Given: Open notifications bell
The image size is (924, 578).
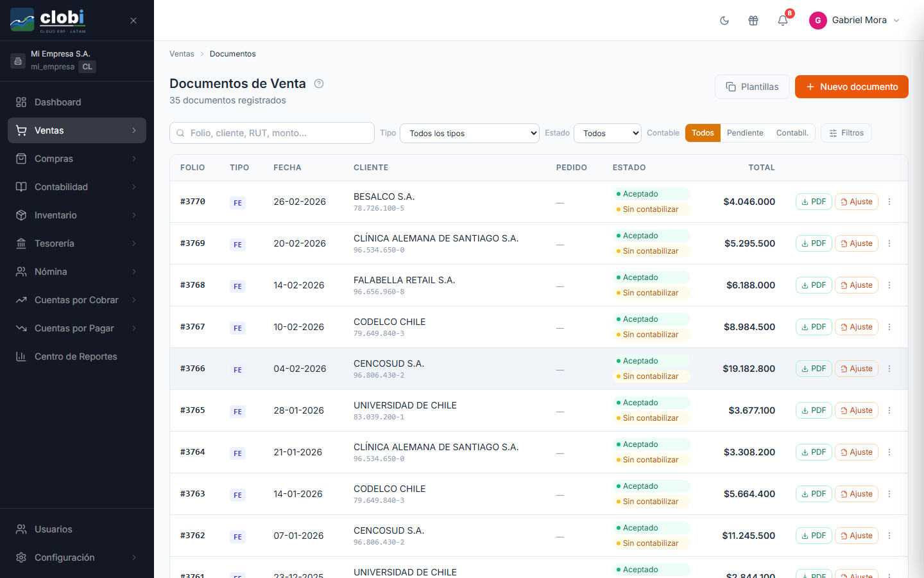Looking at the screenshot, I should click(783, 21).
